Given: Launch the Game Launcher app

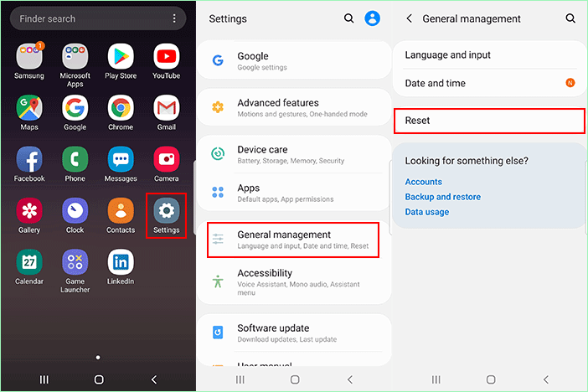Looking at the screenshot, I should (x=75, y=262).
